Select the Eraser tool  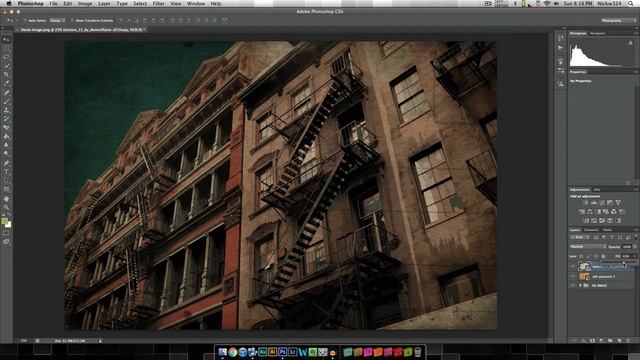pos(6,128)
